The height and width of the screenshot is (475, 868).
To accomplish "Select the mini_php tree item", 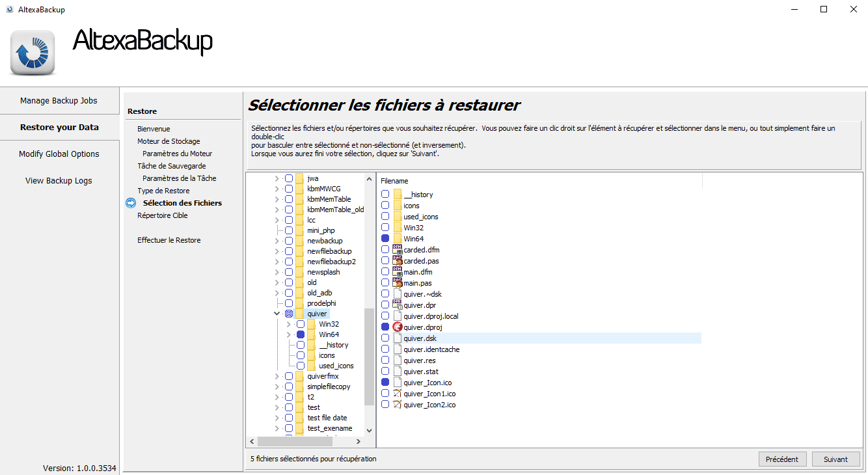I will tap(321, 230).
